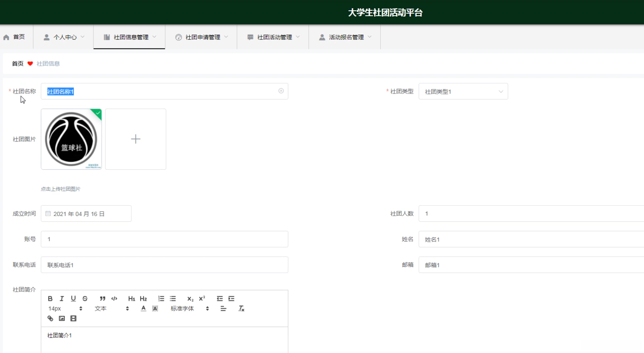Open the 标准字体 font family selector
644x353 pixels.
(183, 308)
